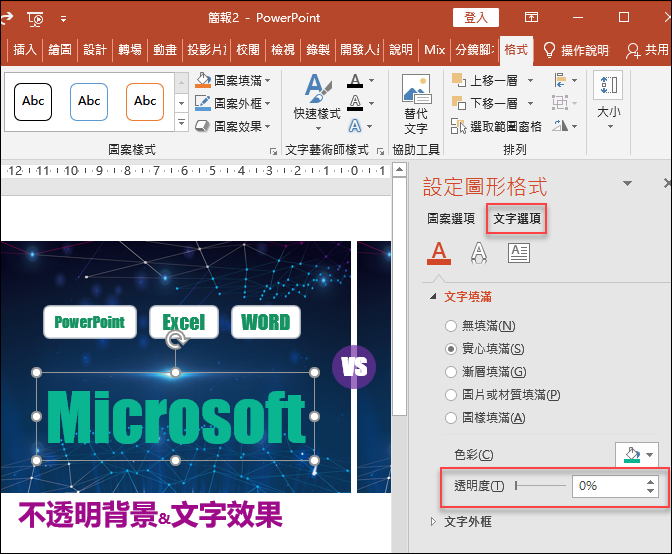672x554 pixels.
Task: Select the textbox layout icon in pane
Action: pos(519,253)
